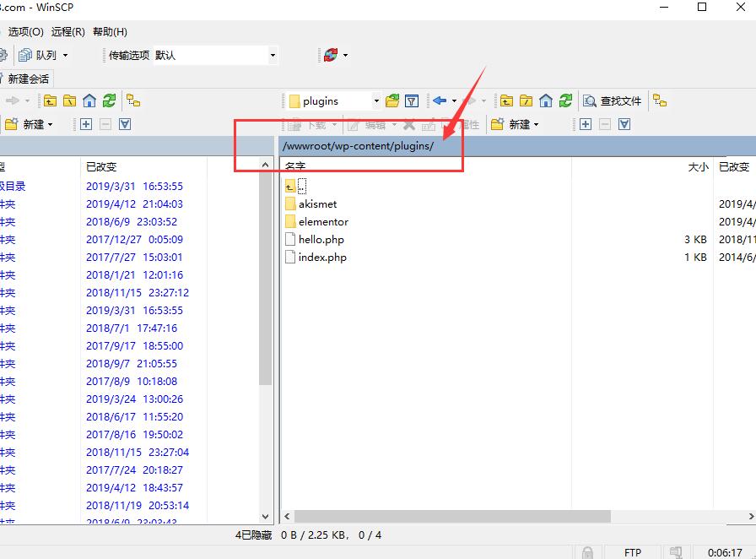Click the parent folder '..' entry icon
The height and width of the screenshot is (559, 756).
[x=291, y=186]
